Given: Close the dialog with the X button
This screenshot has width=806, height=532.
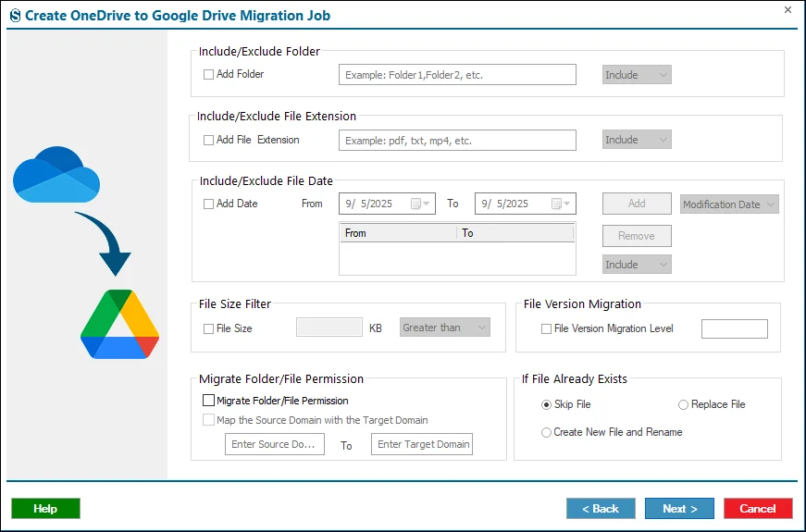Looking at the screenshot, I should click(x=787, y=10).
